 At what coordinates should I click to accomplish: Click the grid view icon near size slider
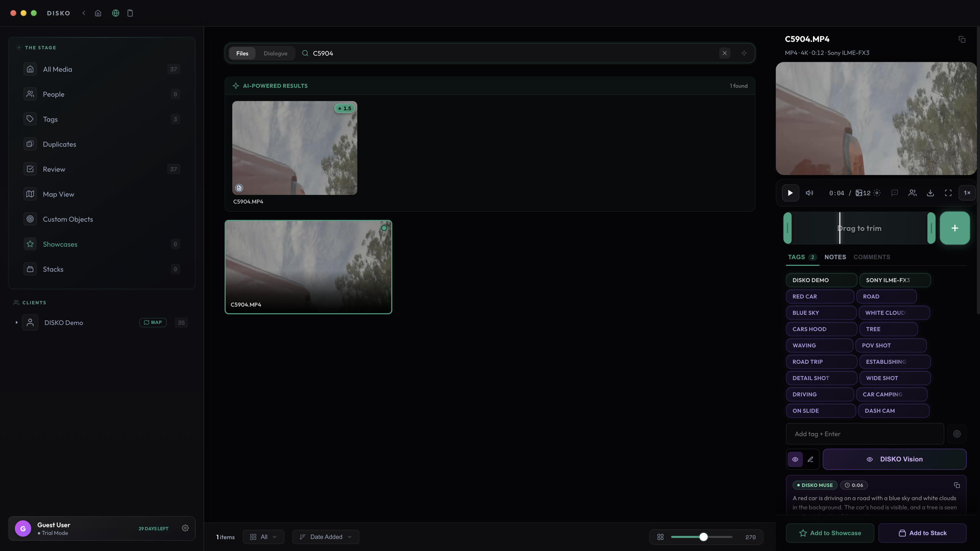[660, 537]
